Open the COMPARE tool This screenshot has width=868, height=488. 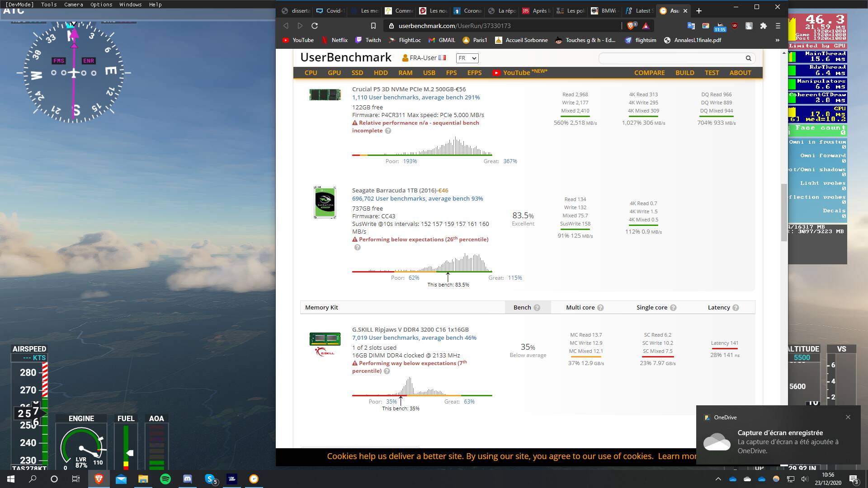point(649,72)
